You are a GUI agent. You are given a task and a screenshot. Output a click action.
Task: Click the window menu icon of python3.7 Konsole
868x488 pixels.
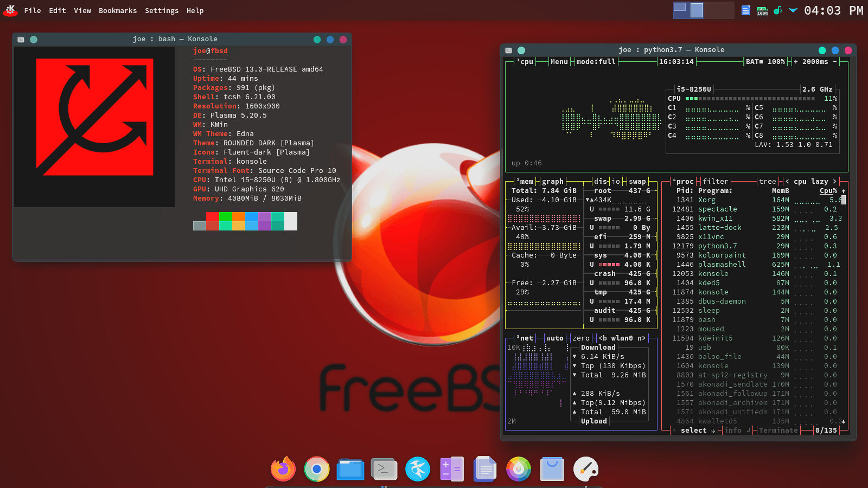[x=508, y=50]
